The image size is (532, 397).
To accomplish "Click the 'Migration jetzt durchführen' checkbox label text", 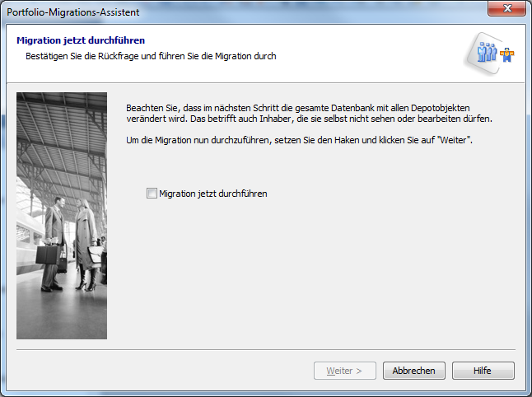I will tap(213, 194).
